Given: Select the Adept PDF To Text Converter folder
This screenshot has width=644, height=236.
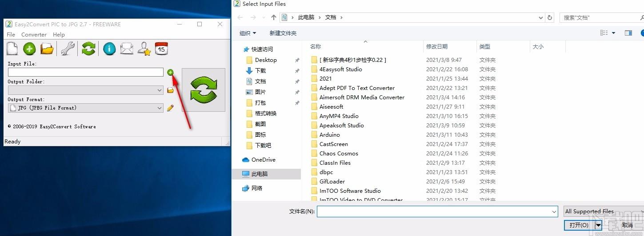Looking at the screenshot, I should (x=357, y=88).
